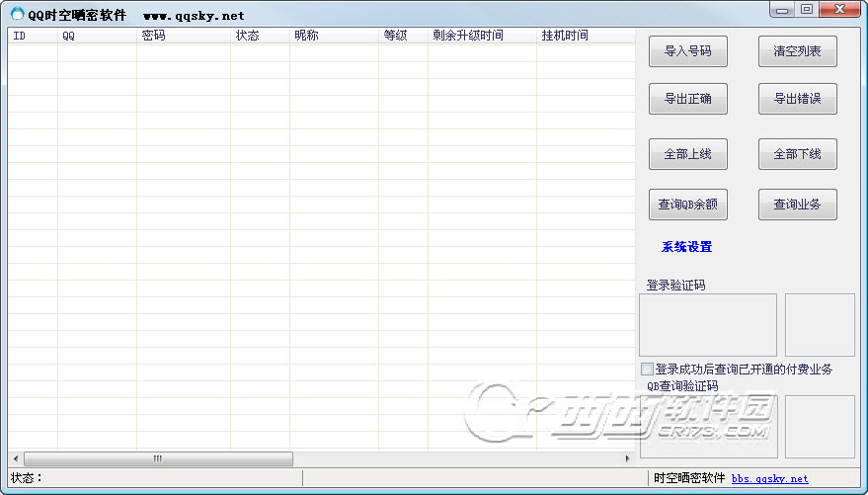868x495 pixels.
Task: Bring all accounts online with 全部上线
Action: coord(687,154)
